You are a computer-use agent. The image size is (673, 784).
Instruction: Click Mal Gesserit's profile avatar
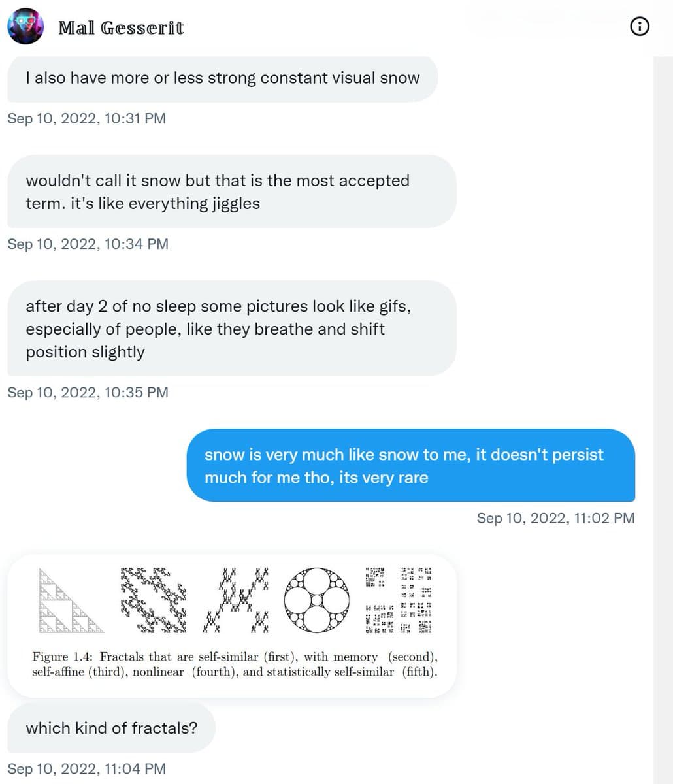pyautogui.click(x=25, y=26)
